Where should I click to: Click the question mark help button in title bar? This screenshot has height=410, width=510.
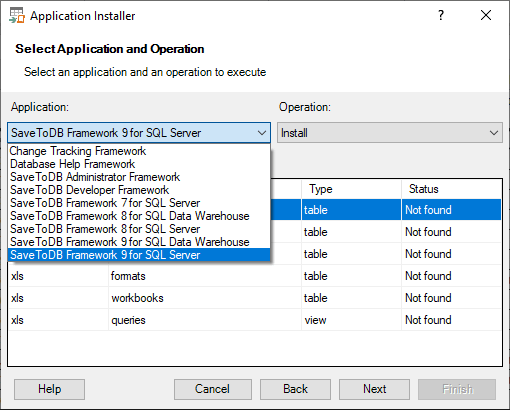click(441, 15)
